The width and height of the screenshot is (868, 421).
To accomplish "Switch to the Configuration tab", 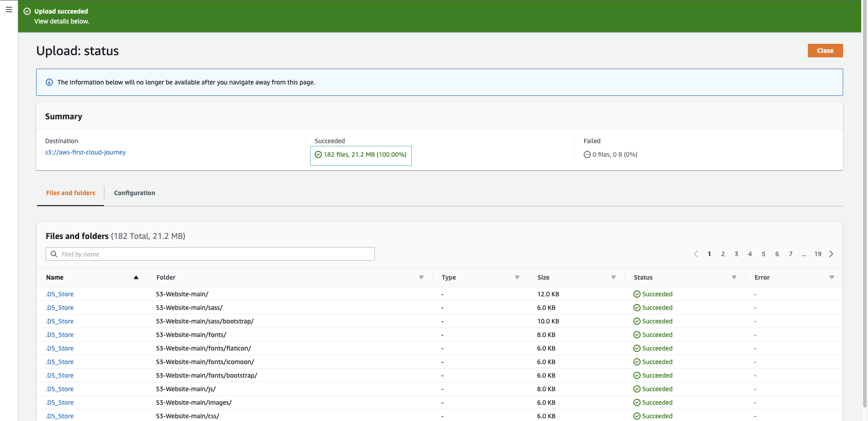I will [135, 193].
